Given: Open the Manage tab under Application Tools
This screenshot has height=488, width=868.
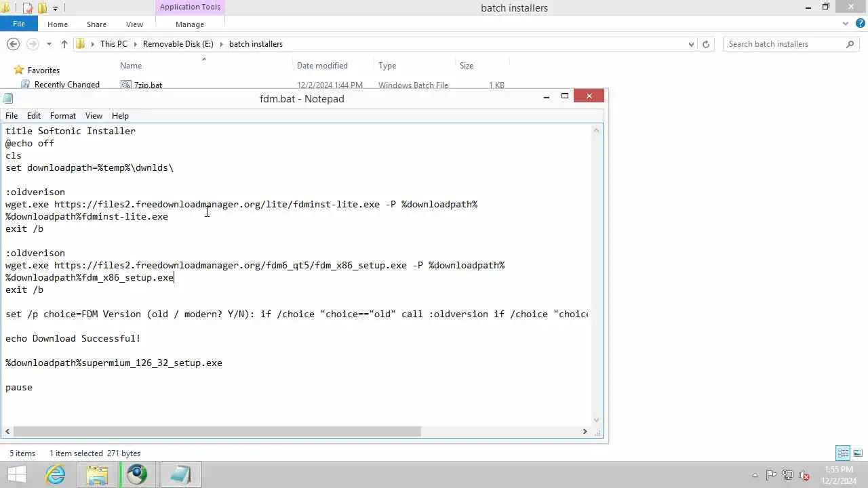Looking at the screenshot, I should (x=190, y=24).
